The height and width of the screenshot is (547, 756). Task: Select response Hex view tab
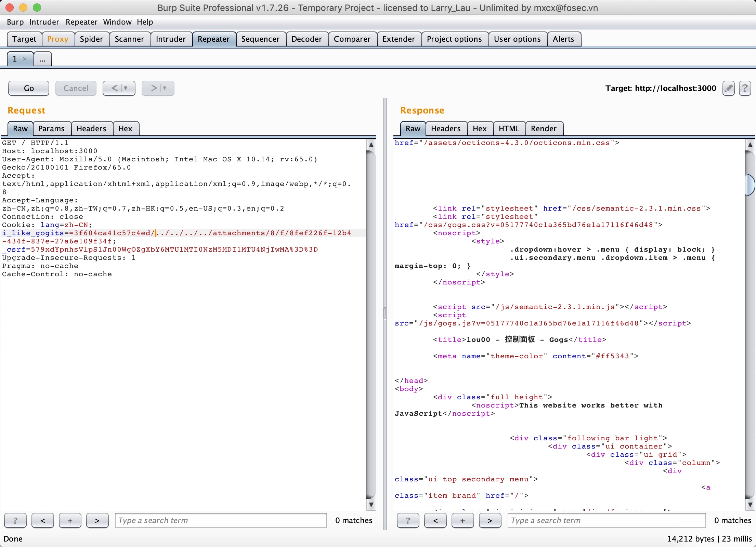tap(480, 129)
